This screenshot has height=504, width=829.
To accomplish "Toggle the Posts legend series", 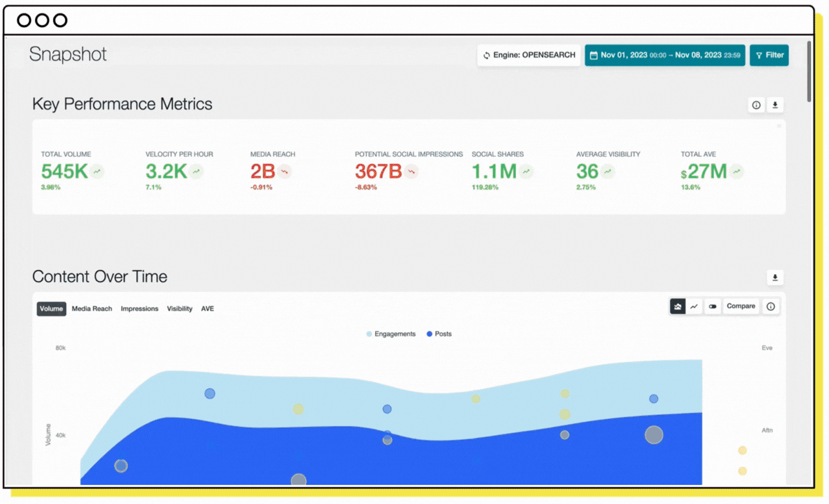I will coord(439,334).
